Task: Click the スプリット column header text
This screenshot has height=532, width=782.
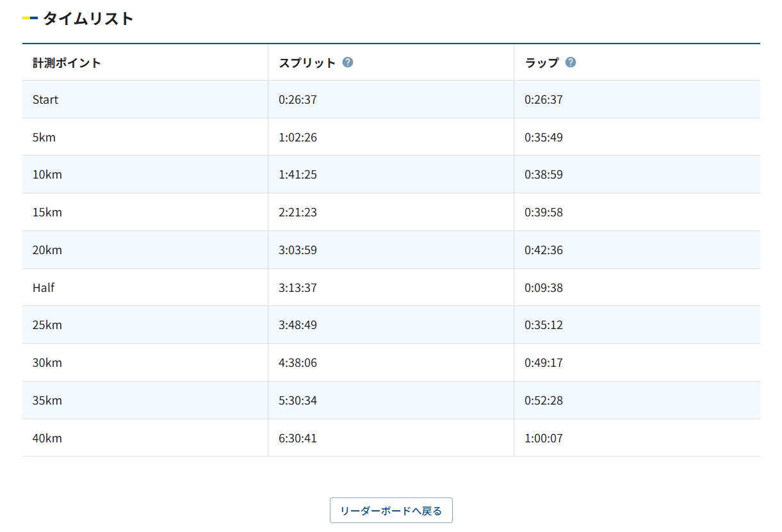Action: pos(307,63)
